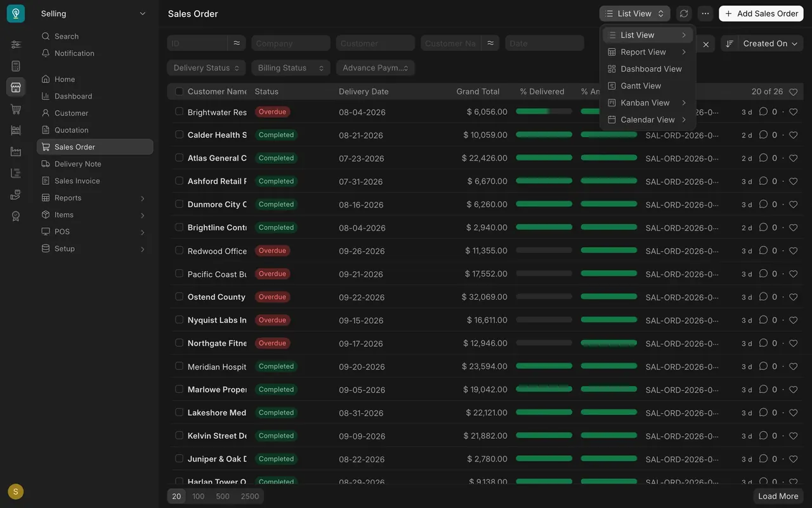This screenshot has width=812, height=508.
Task: Open the calculator accounting module icon
Action: coord(16,66)
